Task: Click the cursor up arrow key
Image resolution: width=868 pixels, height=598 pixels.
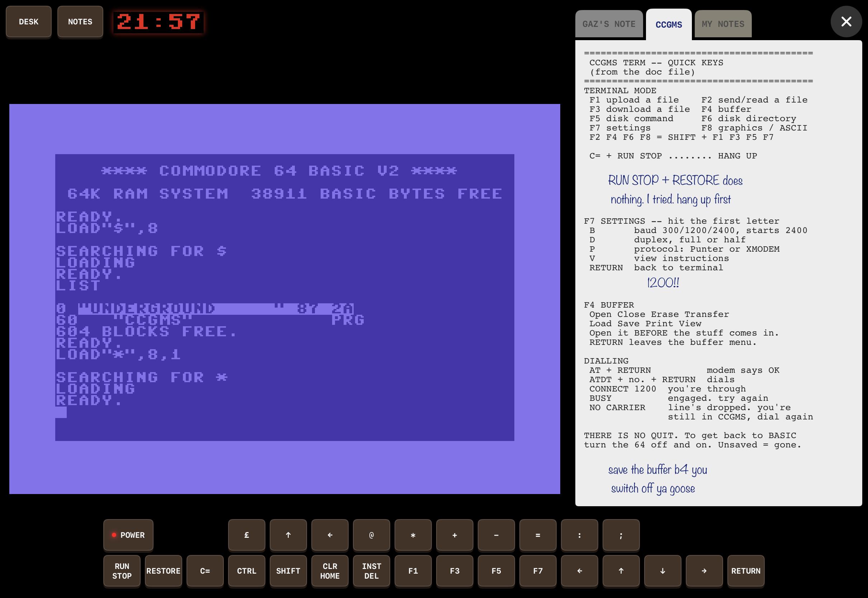Action: click(621, 571)
